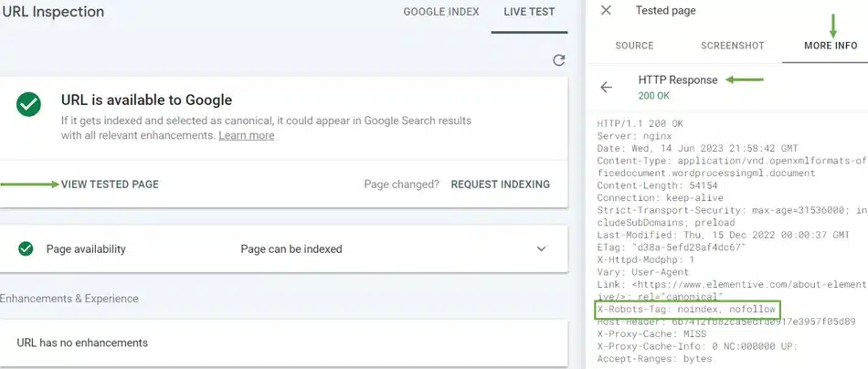868x369 pixels.
Task: Click the URL Inspection title
Action: pos(53,12)
